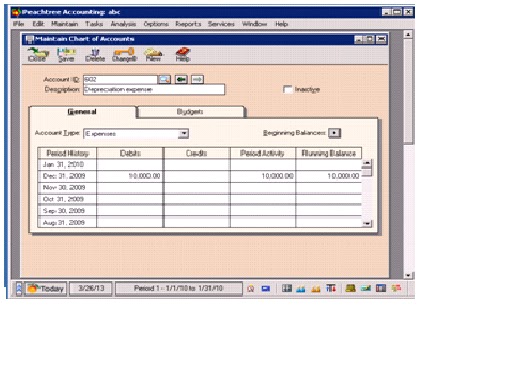Click the olive yellow ledger icon in status bar
The image size is (523, 380).
[x=350, y=288]
